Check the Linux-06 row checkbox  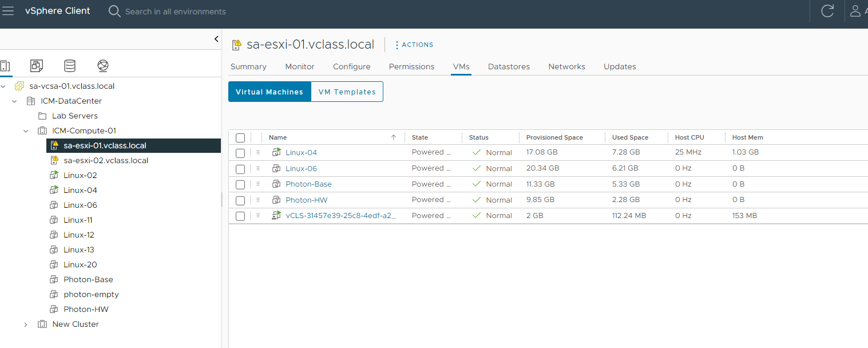[240, 169]
